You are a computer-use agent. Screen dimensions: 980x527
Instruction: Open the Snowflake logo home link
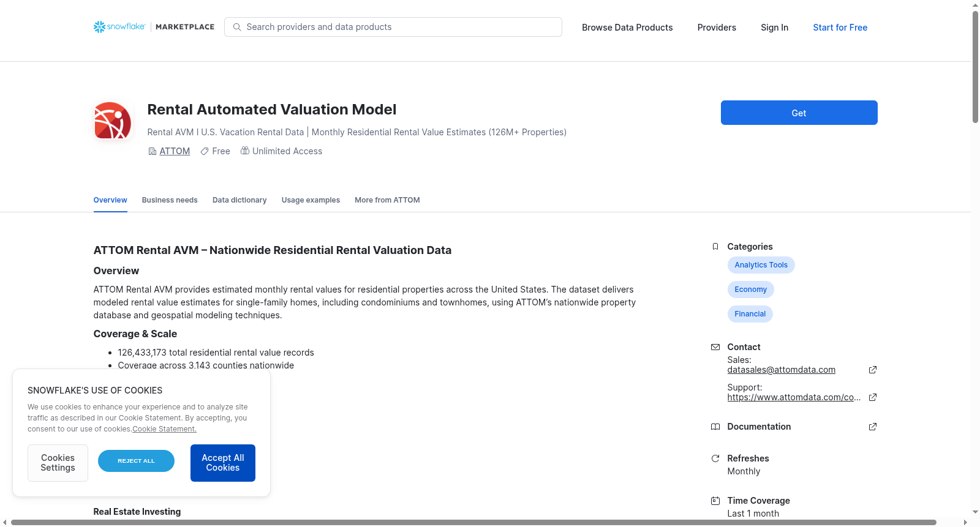coord(119,27)
